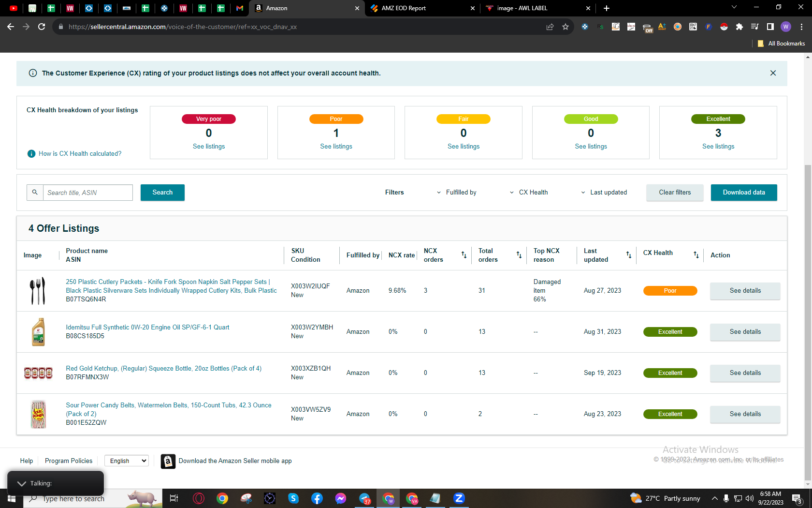Expand the Talking panel chevron
Screen dimensions: 812x508
tap(22, 483)
